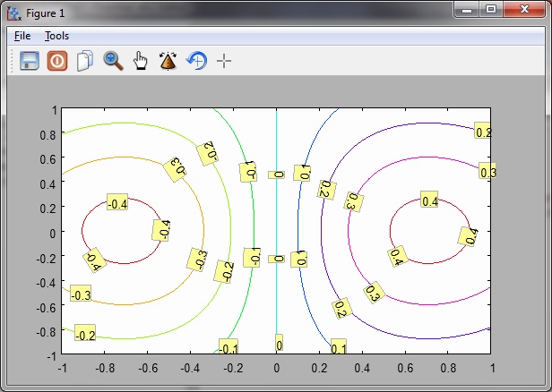Click the 0.1 label at plot bottom
Screen dimensions: 552x392
click(x=338, y=347)
